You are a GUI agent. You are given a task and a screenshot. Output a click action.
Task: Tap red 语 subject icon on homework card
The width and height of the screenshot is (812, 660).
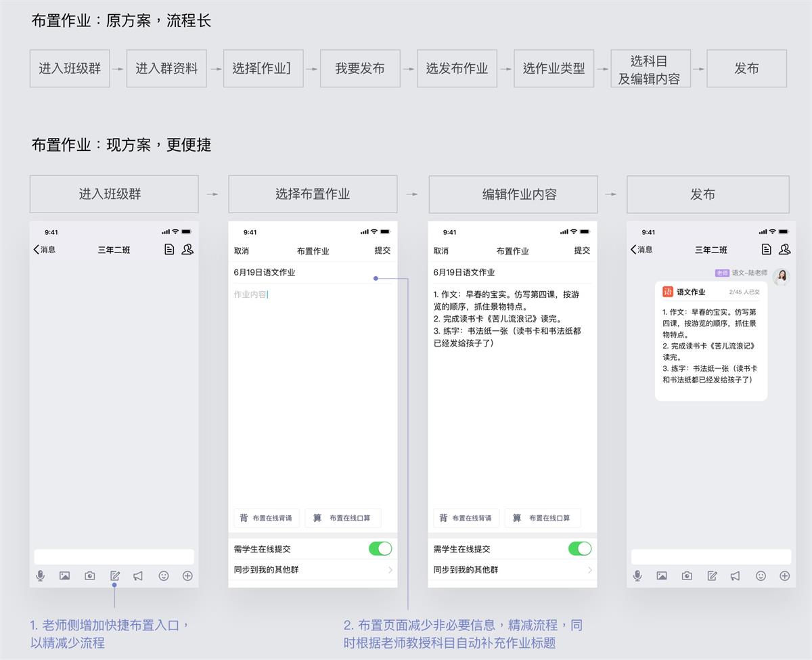tap(668, 292)
